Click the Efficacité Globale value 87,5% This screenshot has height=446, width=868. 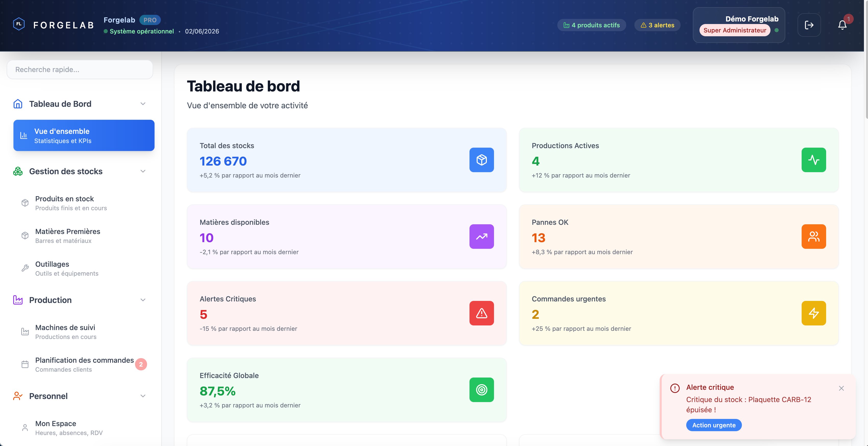(x=217, y=391)
